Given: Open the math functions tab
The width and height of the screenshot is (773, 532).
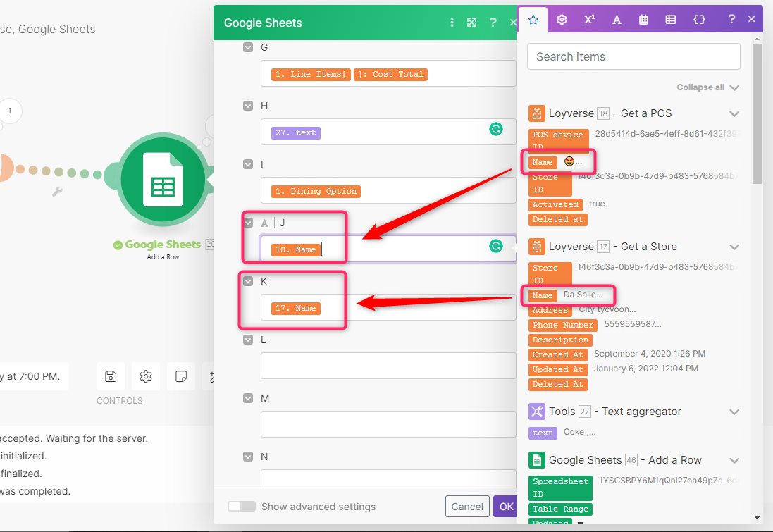Looking at the screenshot, I should [589, 20].
